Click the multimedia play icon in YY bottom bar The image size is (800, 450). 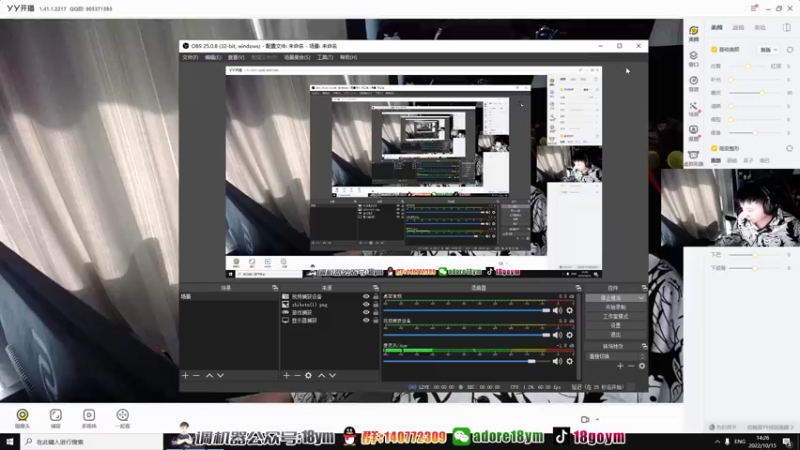(89, 417)
